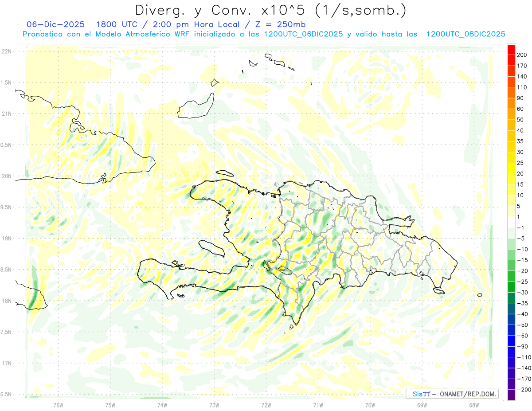Click the '19N' latitude label
Screen dimensions: 532x411
point(7,239)
